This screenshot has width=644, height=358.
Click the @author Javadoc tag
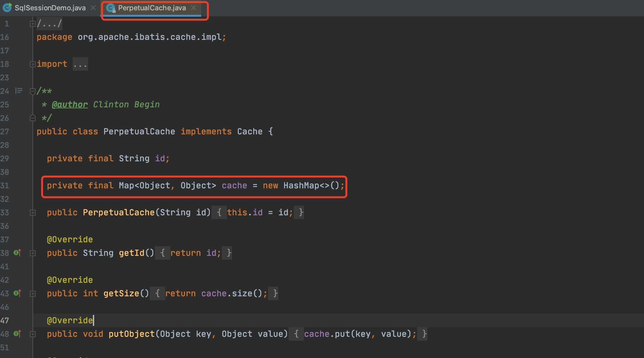click(70, 104)
